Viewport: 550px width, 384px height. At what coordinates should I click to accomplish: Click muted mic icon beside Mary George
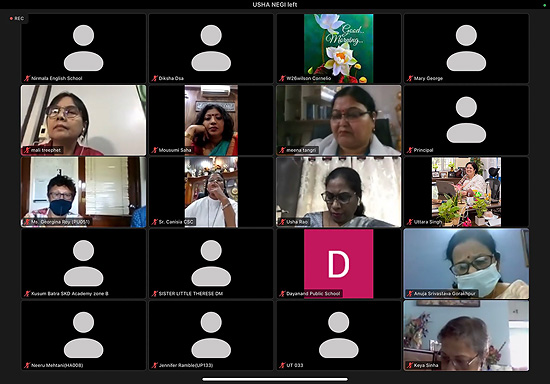click(x=410, y=78)
